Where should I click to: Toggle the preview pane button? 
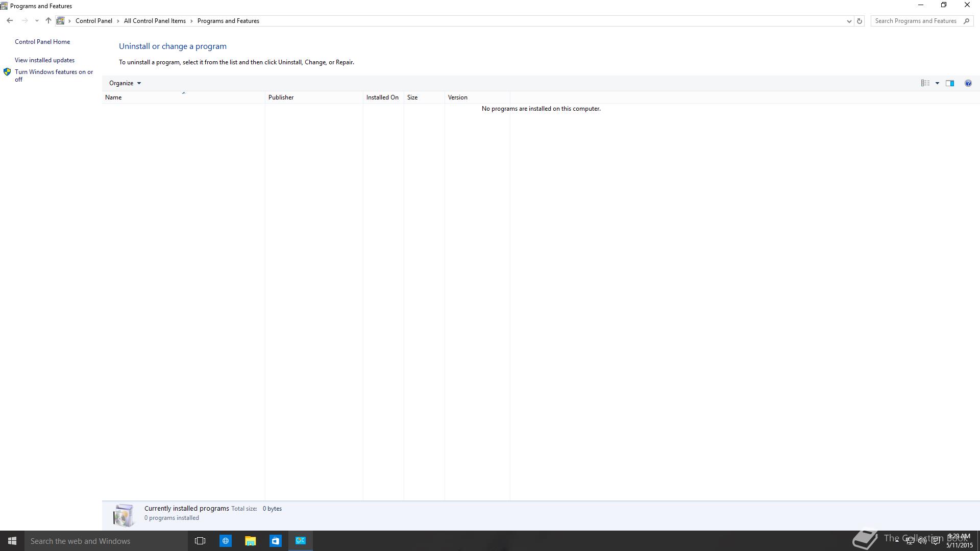click(950, 83)
